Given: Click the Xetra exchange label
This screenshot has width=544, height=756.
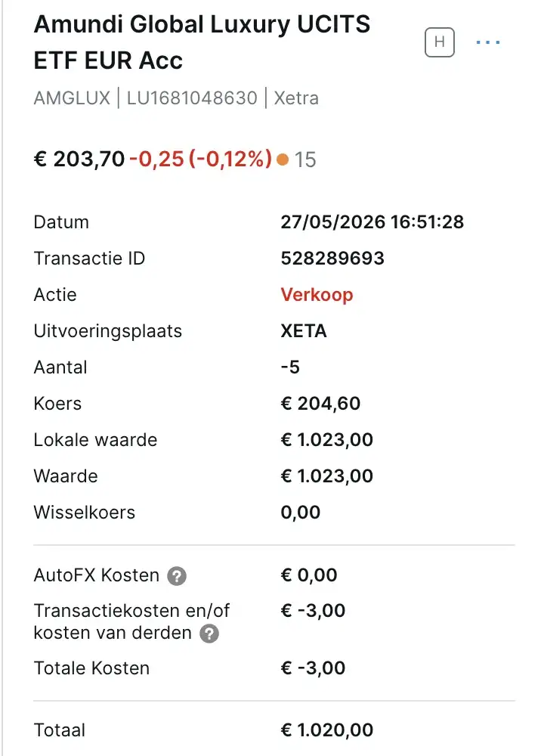Looking at the screenshot, I should 296,98.
